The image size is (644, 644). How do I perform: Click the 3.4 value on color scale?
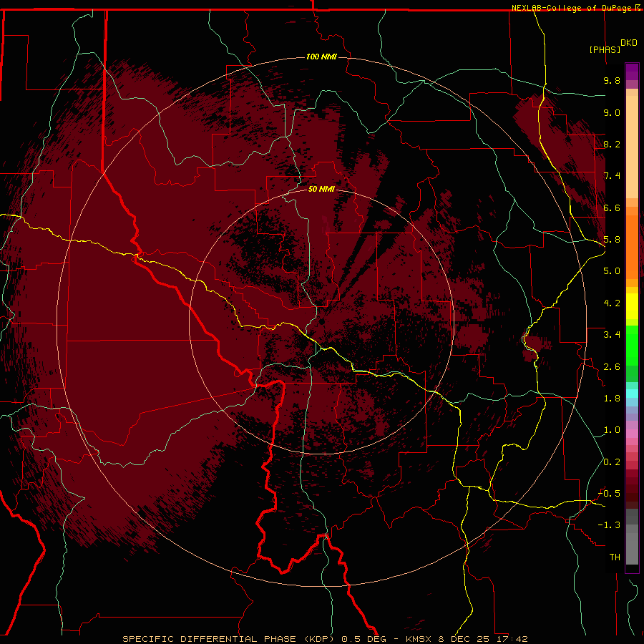(612, 335)
